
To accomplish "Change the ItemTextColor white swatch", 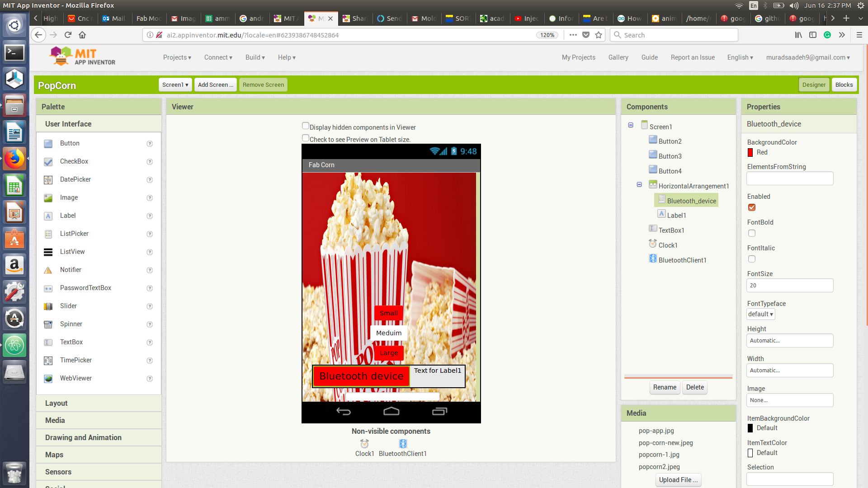I will coord(750,453).
